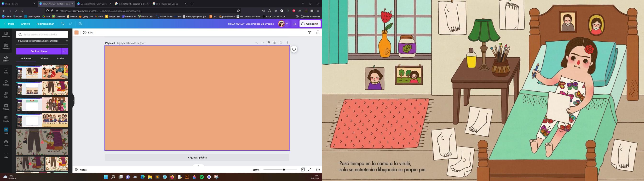Expand the bottom page strip chevron
The image size is (644, 181).
(x=199, y=166)
